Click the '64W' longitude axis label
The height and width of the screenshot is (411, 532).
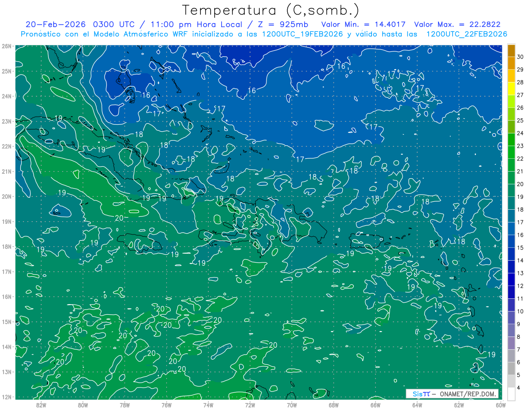pos(417,405)
